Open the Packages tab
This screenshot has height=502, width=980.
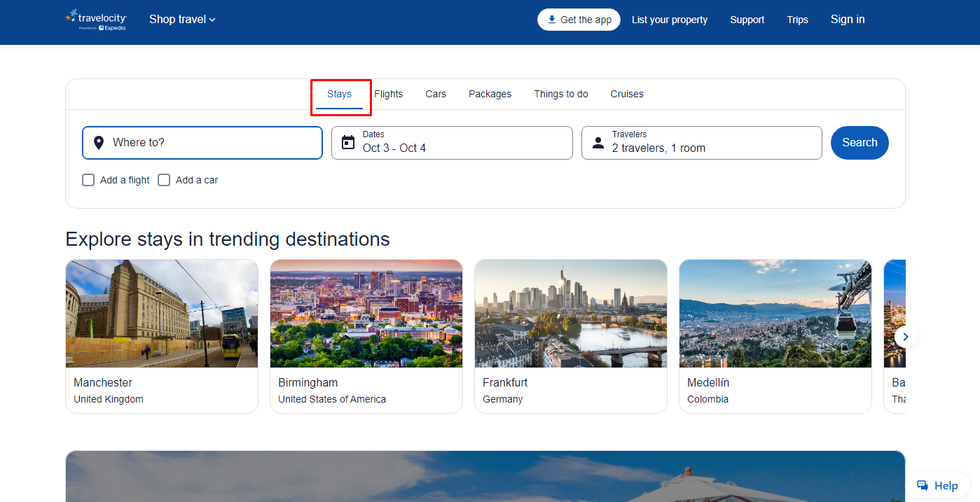click(490, 94)
